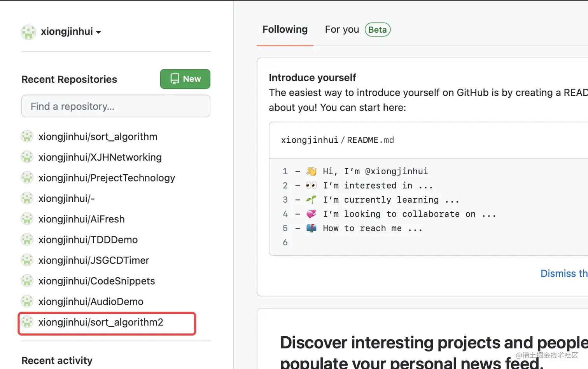The width and height of the screenshot is (588, 369).
Task: Open the README.md file name link
Action: coord(370,140)
